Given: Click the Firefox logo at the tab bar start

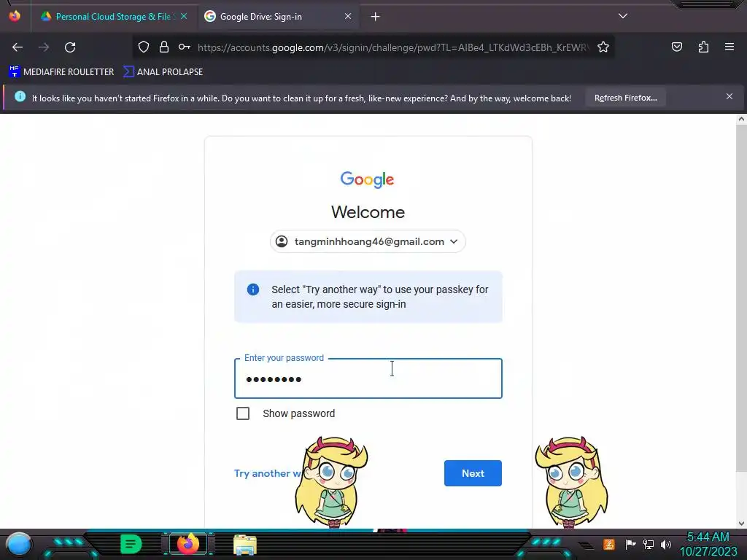Looking at the screenshot, I should [x=15, y=16].
